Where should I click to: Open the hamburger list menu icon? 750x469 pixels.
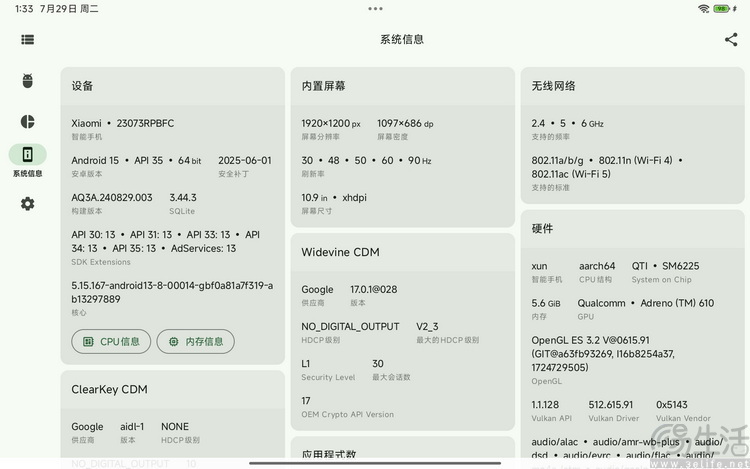click(x=28, y=40)
